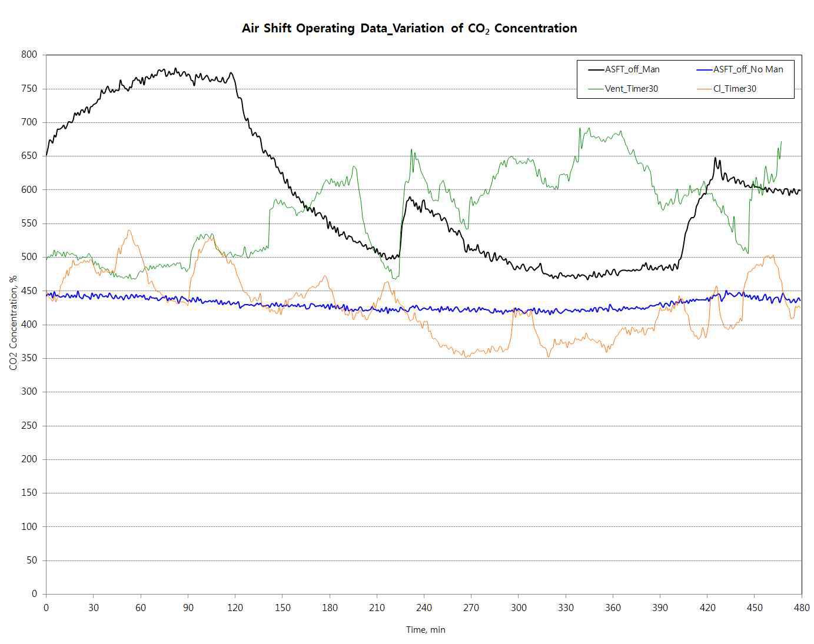Click the black curve's peak near 780
The width and height of the screenshot is (814, 644).
point(175,69)
